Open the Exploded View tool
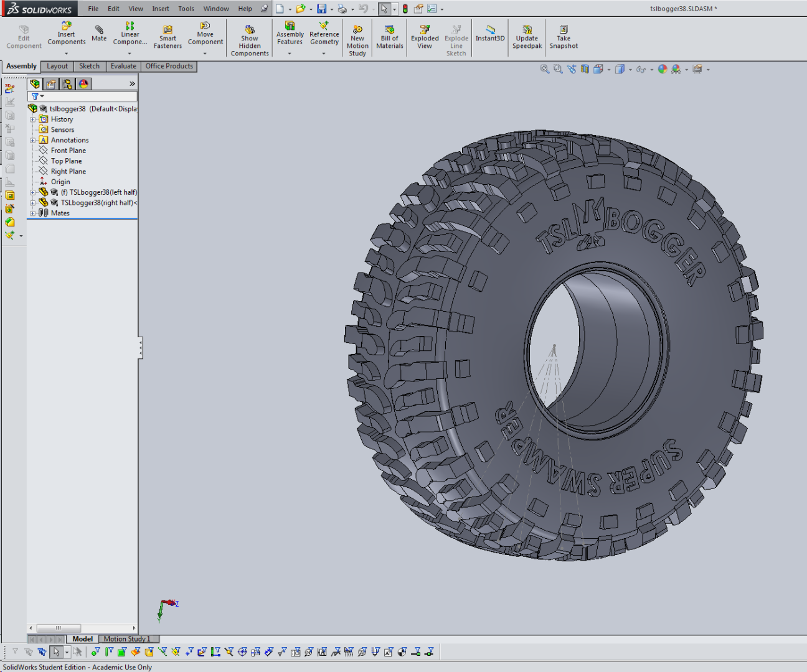 click(x=425, y=37)
